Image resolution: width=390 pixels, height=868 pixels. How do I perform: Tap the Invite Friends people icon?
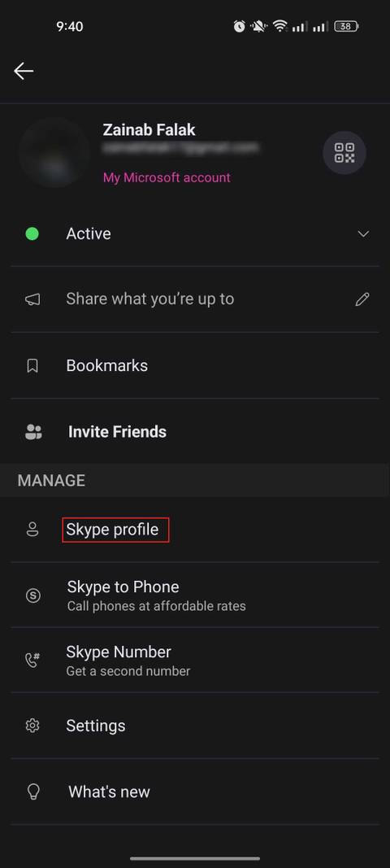(x=33, y=432)
